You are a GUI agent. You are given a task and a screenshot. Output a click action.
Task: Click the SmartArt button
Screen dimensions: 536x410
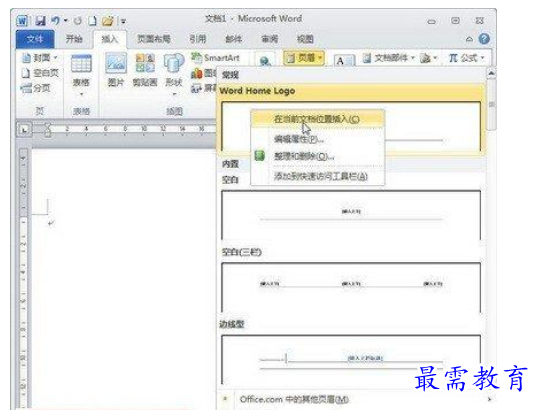pos(215,58)
